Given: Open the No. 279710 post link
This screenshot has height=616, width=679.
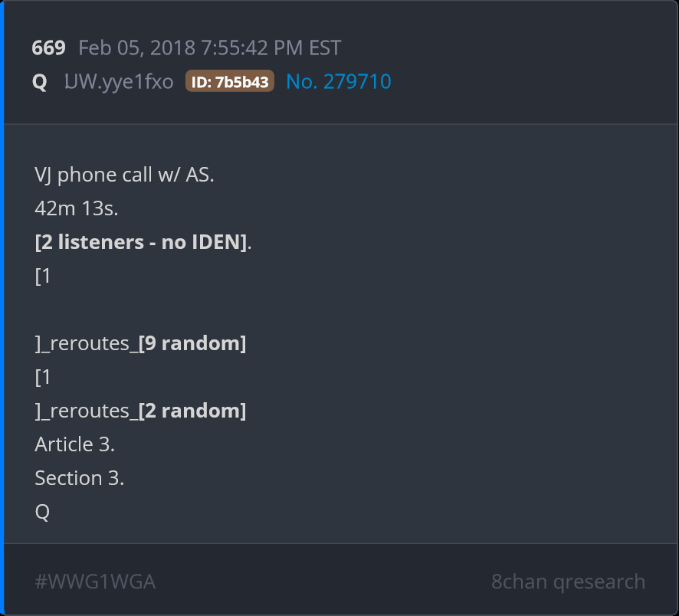Looking at the screenshot, I should [x=338, y=82].
